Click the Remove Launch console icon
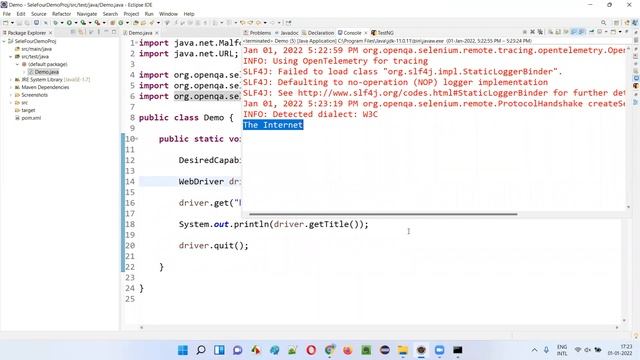The image size is (640, 360). (533, 31)
